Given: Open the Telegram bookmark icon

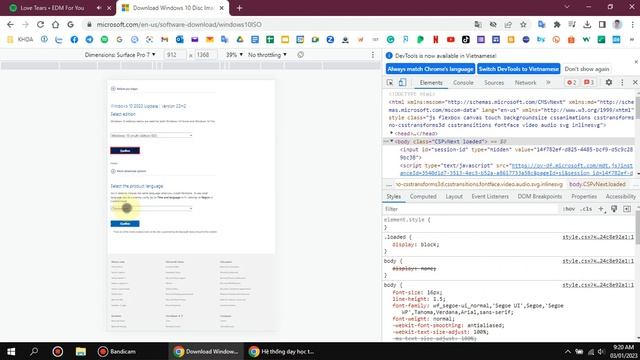Looking at the screenshot, I should pyautogui.click(x=89, y=40).
